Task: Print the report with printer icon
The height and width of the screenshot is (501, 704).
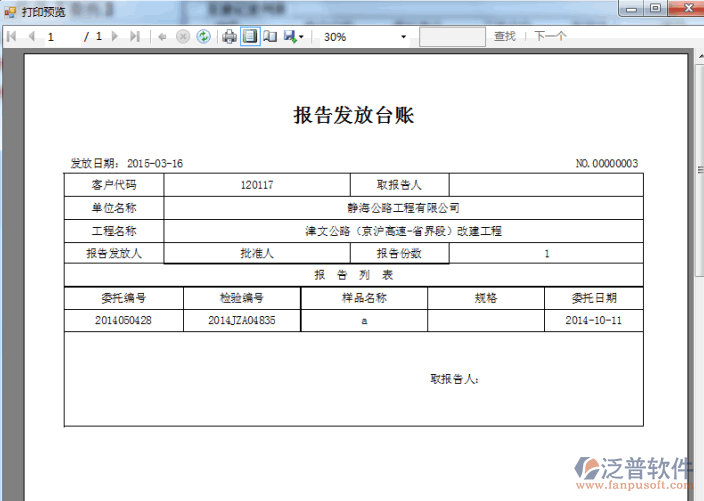Action: pos(229,36)
